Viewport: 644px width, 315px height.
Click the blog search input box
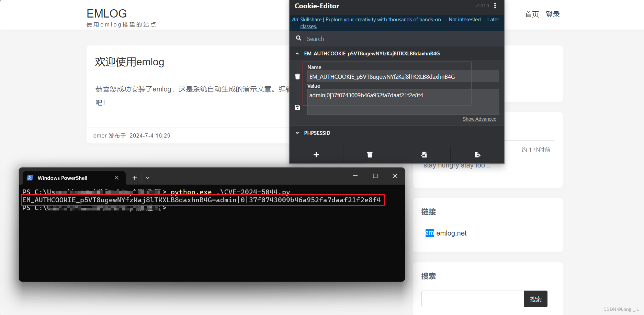tap(473, 299)
